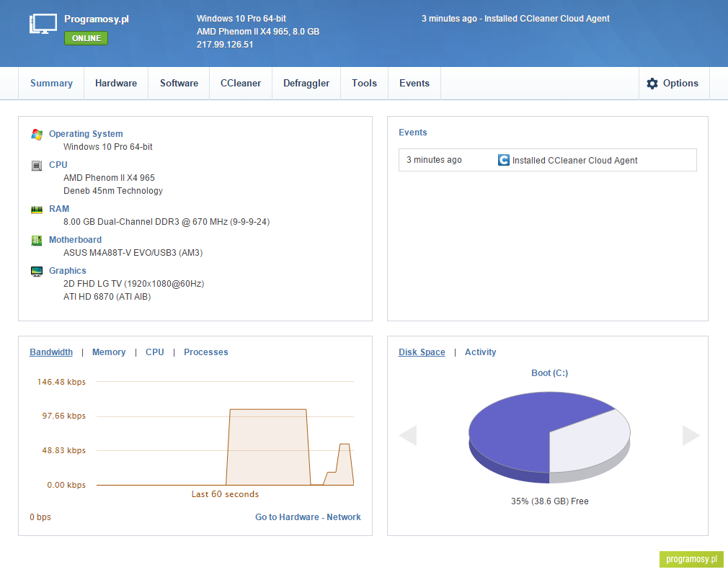Click '3 minutes ago' in the Events list
Screen dimensions: 728x572
tap(434, 160)
